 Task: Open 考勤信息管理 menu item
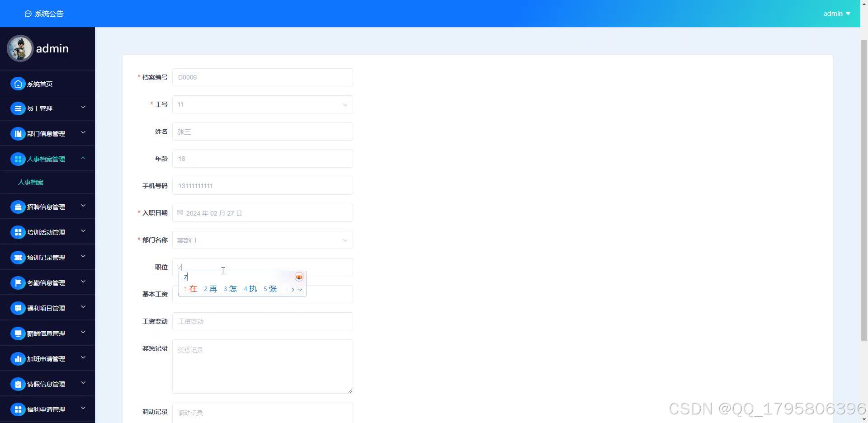pyautogui.click(x=47, y=283)
